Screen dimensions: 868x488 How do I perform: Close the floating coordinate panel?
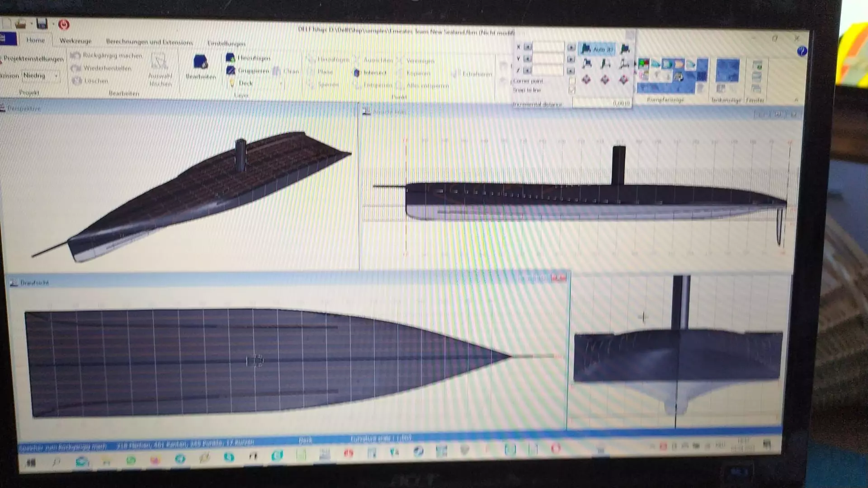[630, 35]
